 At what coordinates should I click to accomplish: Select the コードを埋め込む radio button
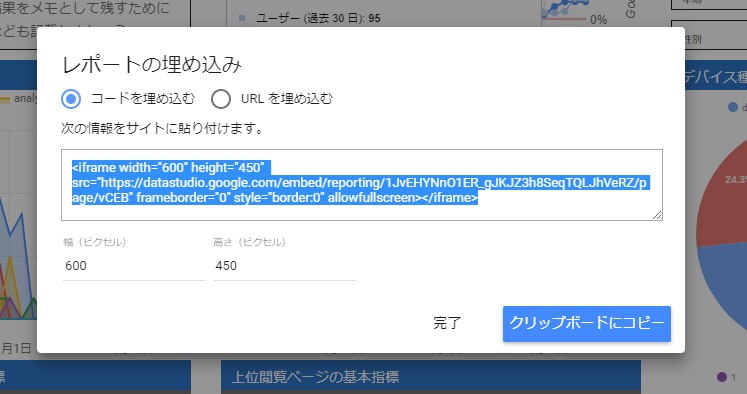tap(71, 99)
